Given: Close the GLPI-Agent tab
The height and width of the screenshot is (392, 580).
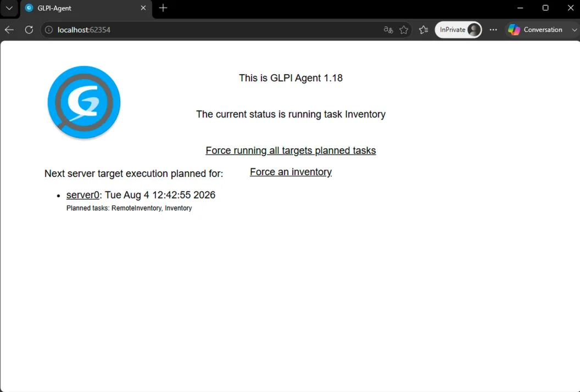Looking at the screenshot, I should [x=143, y=8].
